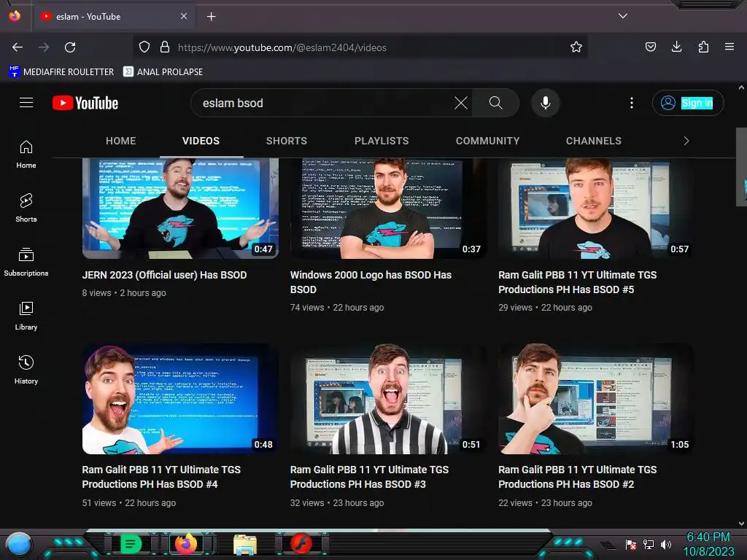Open the volume speaker tray icon
747x560 pixels.
click(666, 545)
